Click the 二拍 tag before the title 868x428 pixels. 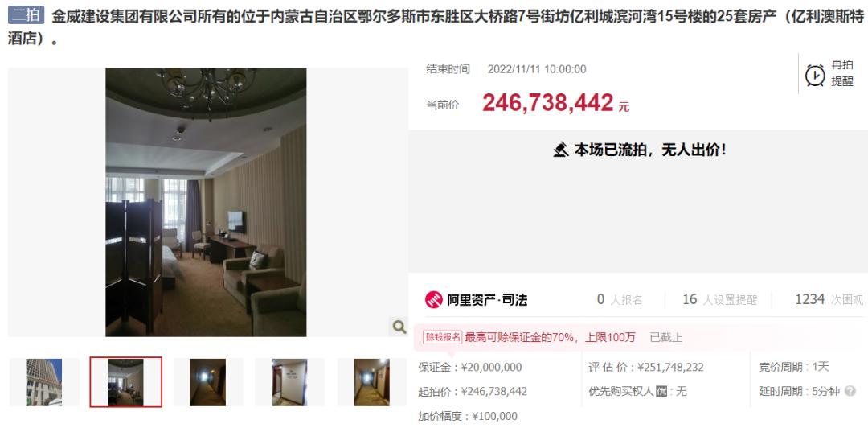pos(26,15)
